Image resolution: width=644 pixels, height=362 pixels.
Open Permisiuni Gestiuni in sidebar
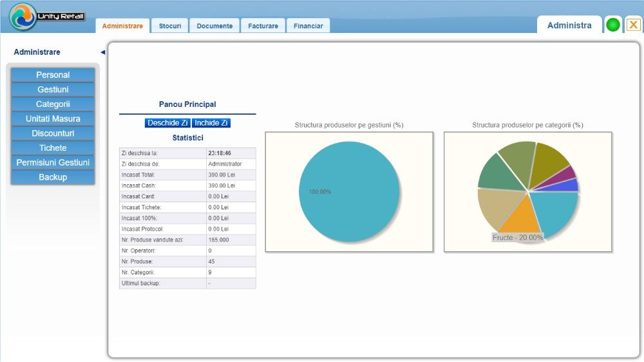pyautogui.click(x=53, y=163)
